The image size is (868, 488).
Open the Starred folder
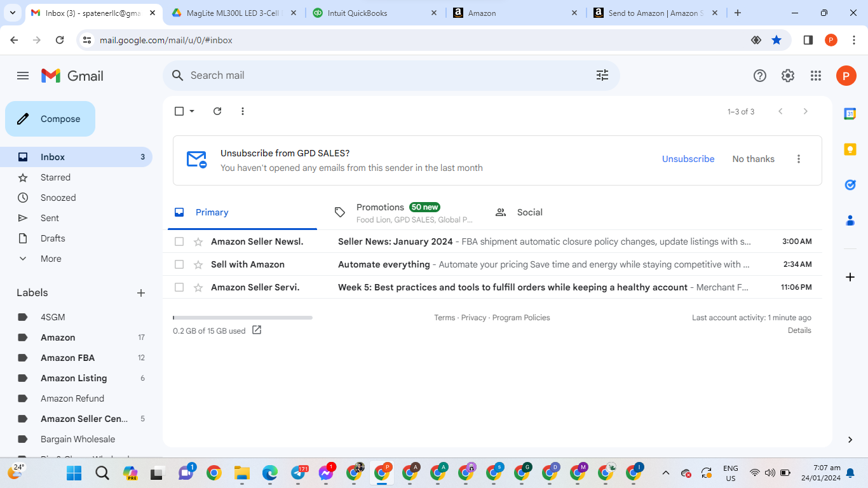pyautogui.click(x=55, y=177)
